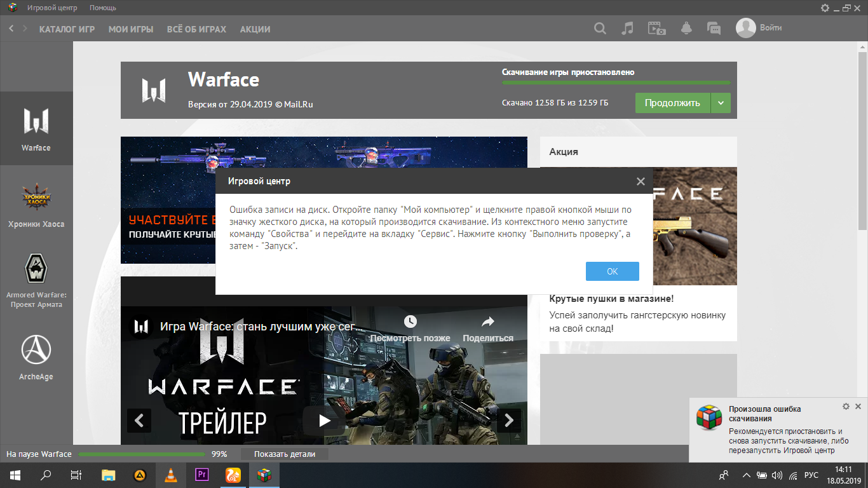Go to the МОИ ИГРЫ tab
This screenshot has width=868, height=488.
click(131, 29)
